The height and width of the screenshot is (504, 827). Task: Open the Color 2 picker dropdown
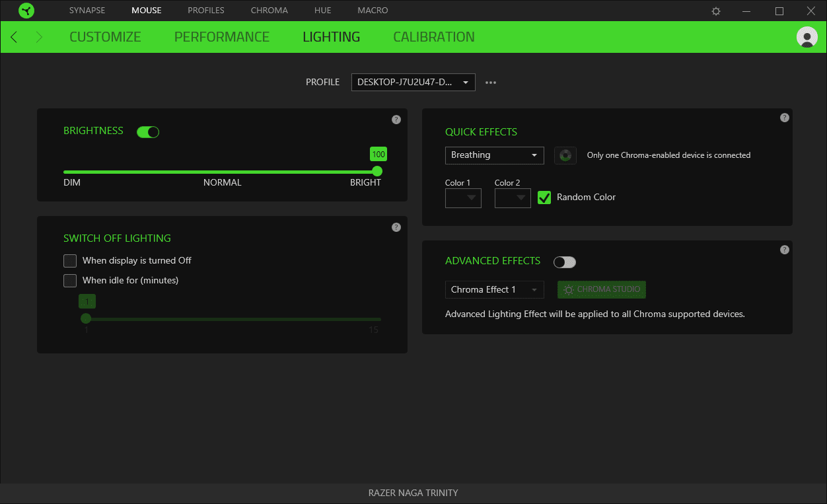(513, 198)
